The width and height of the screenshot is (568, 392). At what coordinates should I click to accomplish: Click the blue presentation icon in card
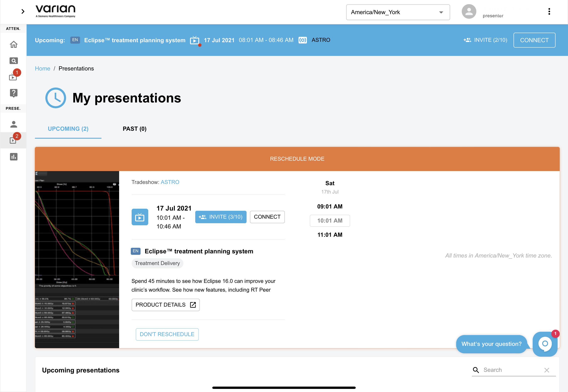click(140, 217)
